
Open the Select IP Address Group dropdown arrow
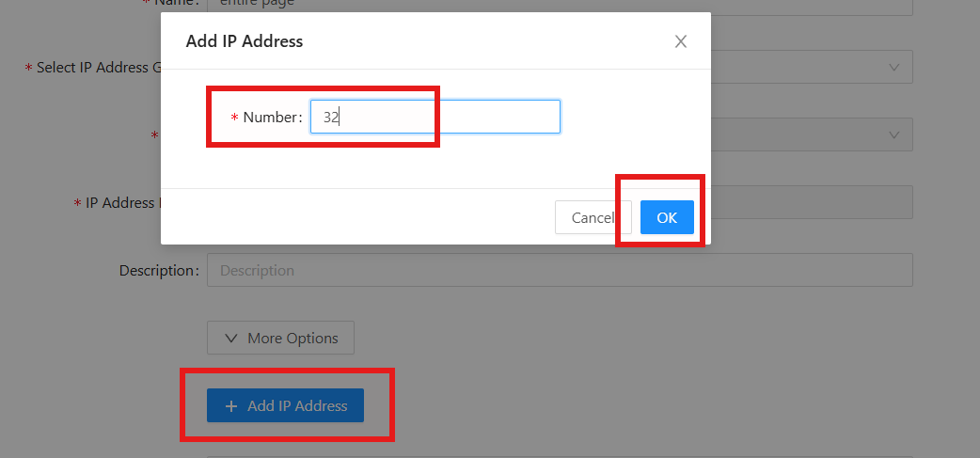pyautogui.click(x=893, y=67)
